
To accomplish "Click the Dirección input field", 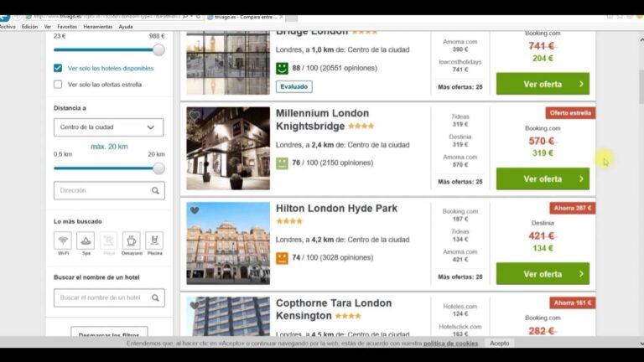I will 109,190.
